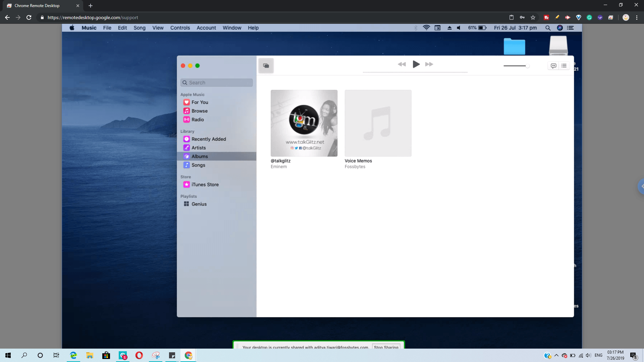Select Artists in the Library section
Viewport: 644px width, 362px height.
coord(199,147)
